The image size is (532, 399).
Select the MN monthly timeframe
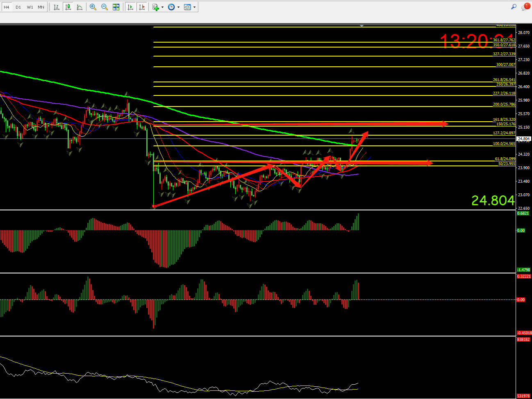[41, 7]
